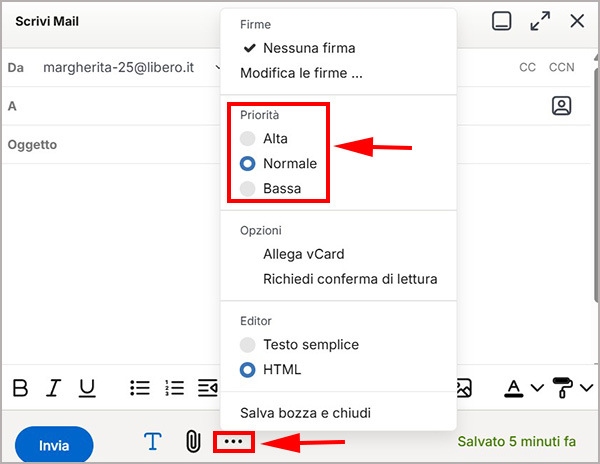The width and height of the screenshot is (600, 464).
Task: Expand the text color dropdown arrow
Action: 537,388
